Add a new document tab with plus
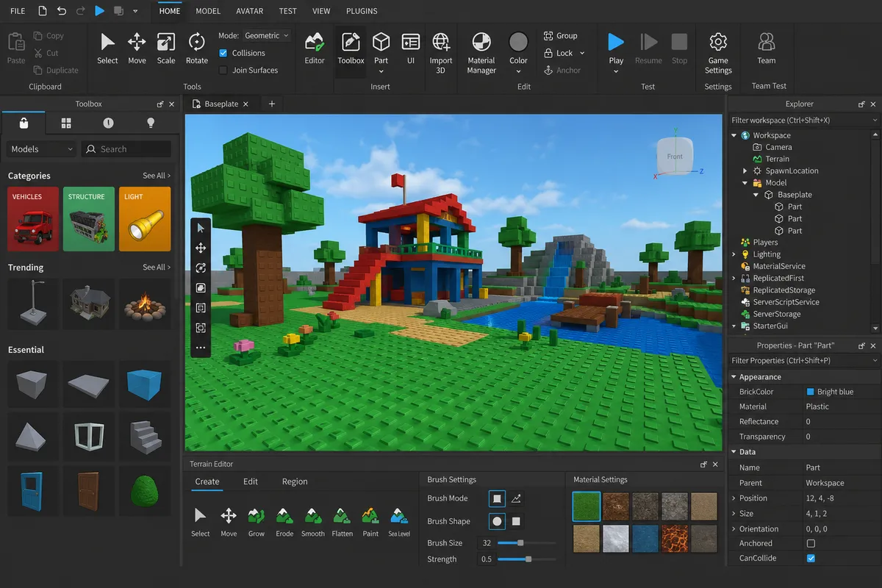Screen dimensions: 882x588 click(x=271, y=104)
